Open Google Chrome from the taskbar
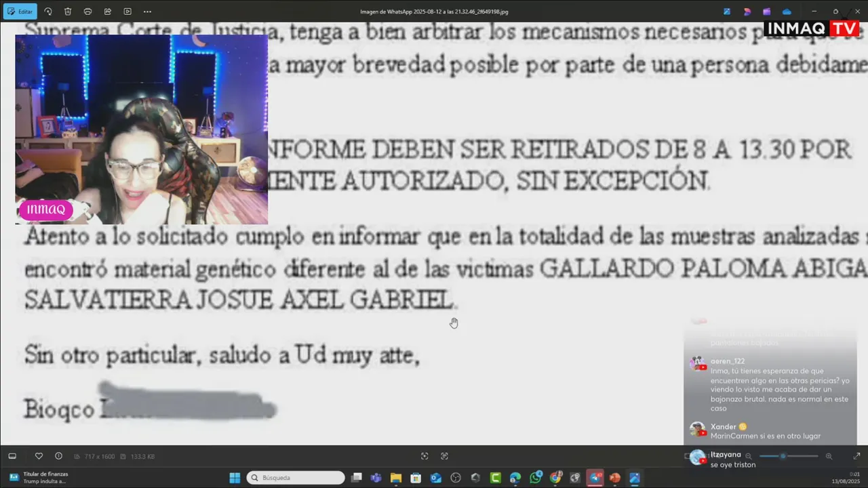 (555, 478)
